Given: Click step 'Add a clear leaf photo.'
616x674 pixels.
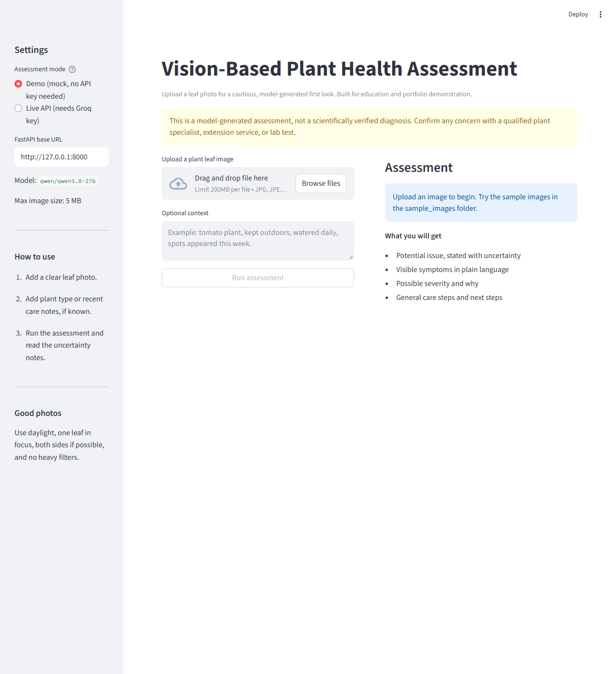Looking at the screenshot, I should pos(61,277).
